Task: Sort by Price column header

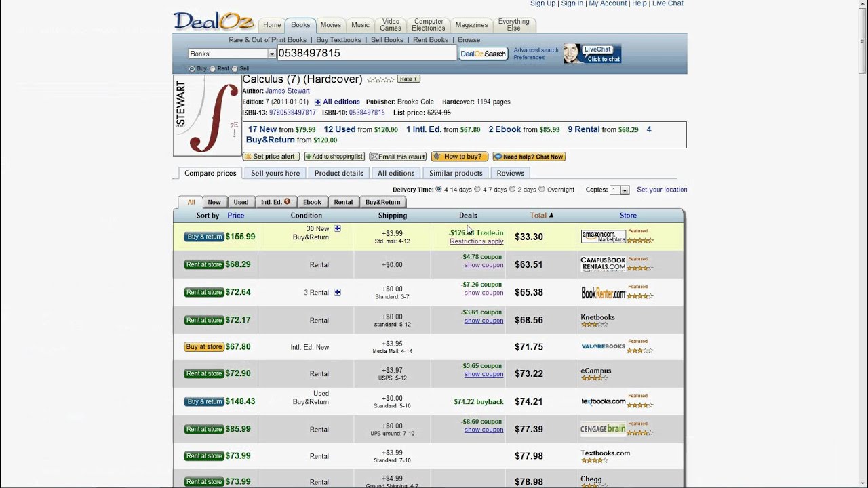Action: [x=236, y=216]
